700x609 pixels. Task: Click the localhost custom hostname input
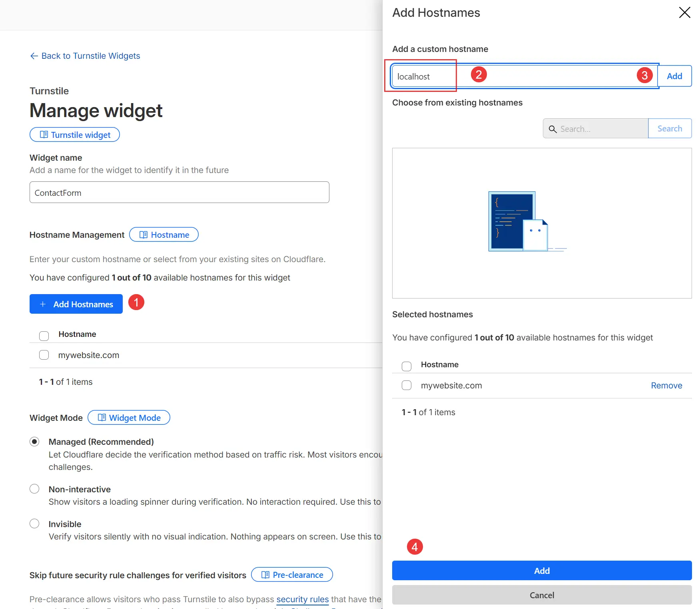click(x=422, y=76)
